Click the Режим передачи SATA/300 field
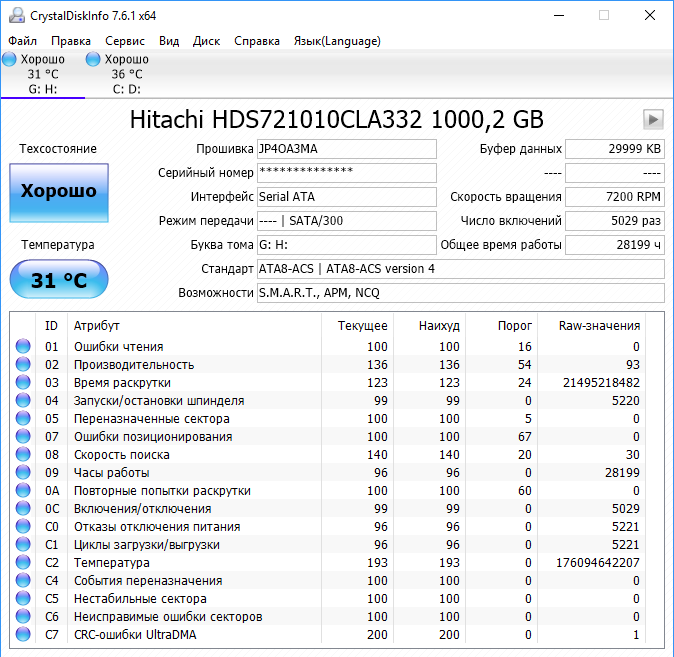The width and height of the screenshot is (674, 657). pos(347,221)
